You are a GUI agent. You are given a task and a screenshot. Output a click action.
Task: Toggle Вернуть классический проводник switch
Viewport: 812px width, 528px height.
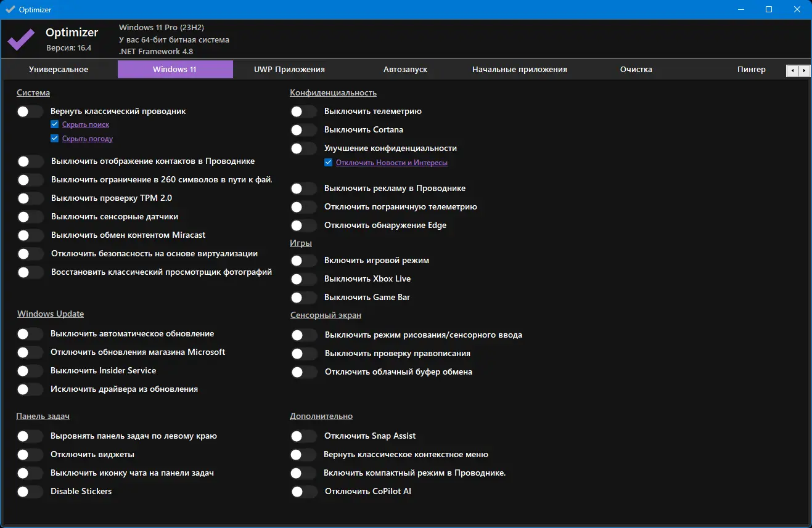point(30,112)
